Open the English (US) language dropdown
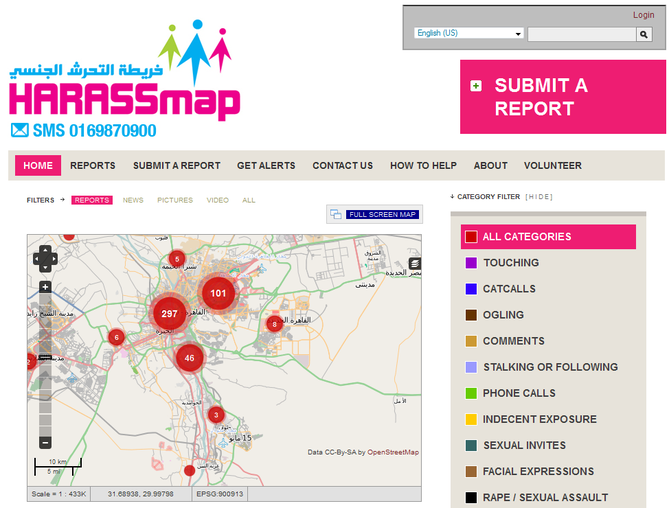This screenshot has height=508, width=669. [x=468, y=33]
